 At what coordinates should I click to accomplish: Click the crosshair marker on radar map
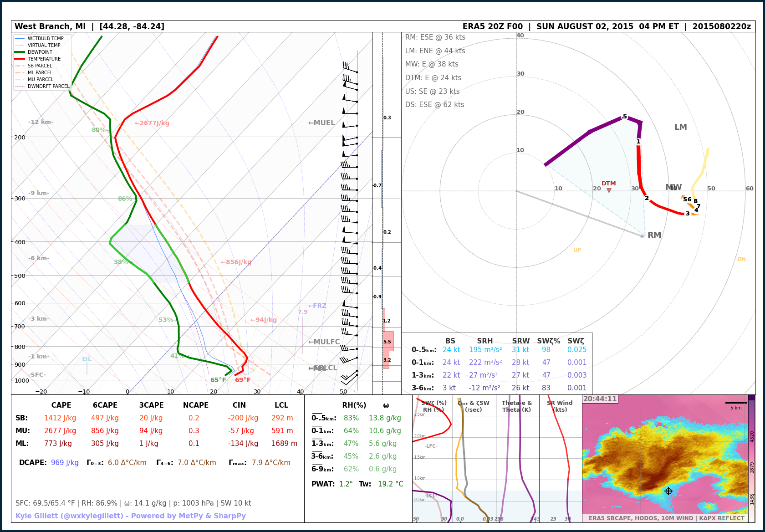668,491
